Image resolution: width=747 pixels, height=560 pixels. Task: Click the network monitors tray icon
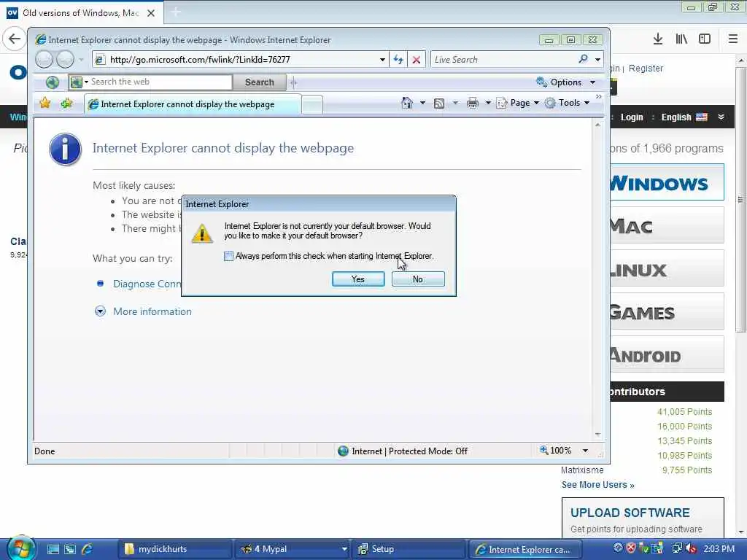point(676,549)
